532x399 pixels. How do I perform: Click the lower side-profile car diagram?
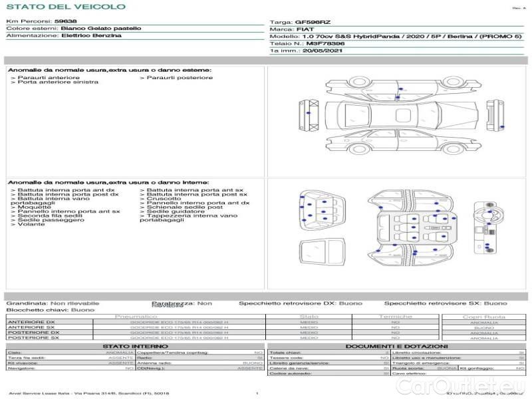click(397, 141)
